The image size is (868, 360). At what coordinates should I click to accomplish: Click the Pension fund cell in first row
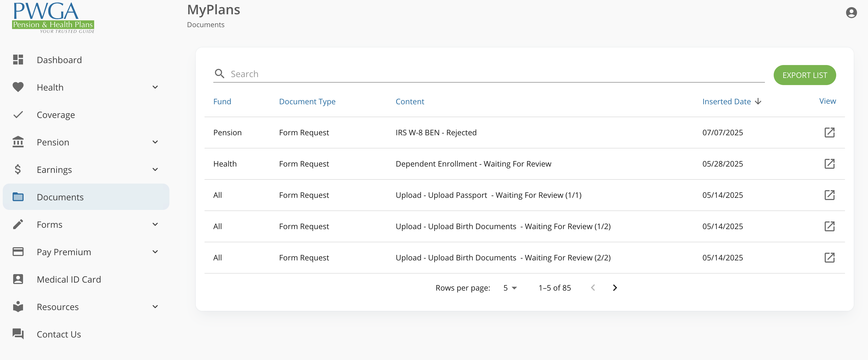(x=228, y=133)
